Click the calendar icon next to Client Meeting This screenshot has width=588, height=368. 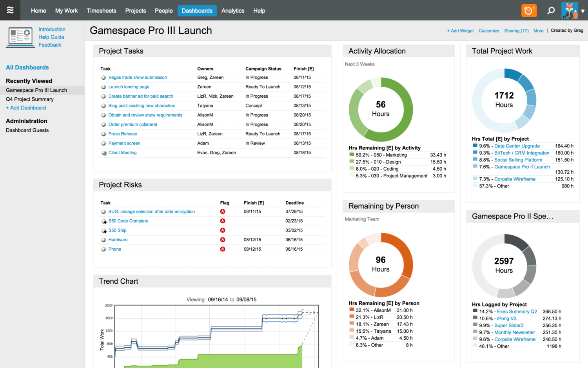(103, 153)
